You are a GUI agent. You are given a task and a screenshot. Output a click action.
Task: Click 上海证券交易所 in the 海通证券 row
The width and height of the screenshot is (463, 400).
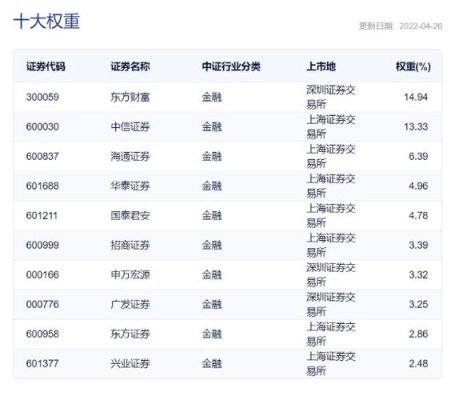(331, 156)
